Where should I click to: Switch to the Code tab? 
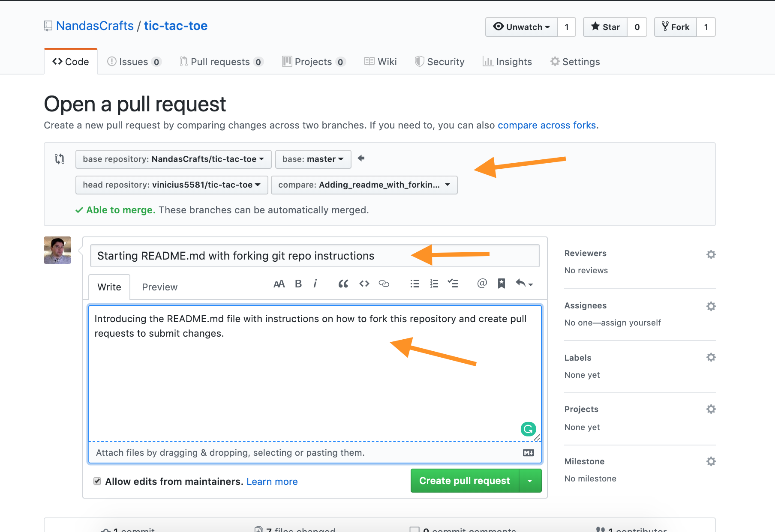point(71,62)
